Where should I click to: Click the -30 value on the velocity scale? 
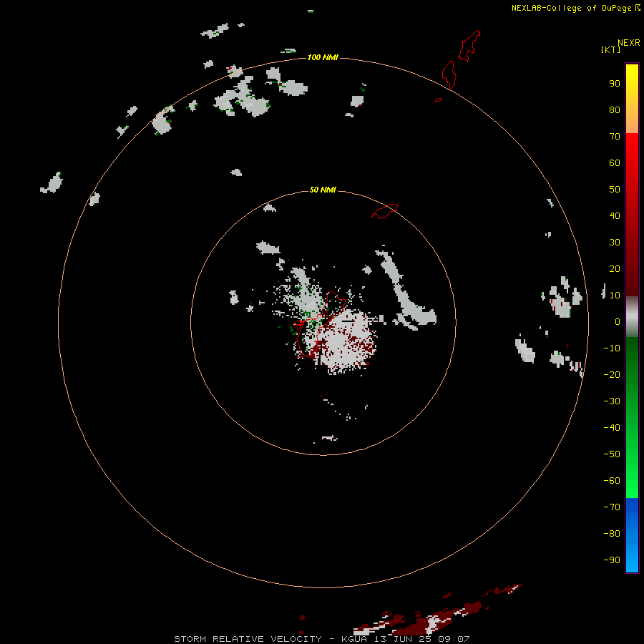point(612,401)
